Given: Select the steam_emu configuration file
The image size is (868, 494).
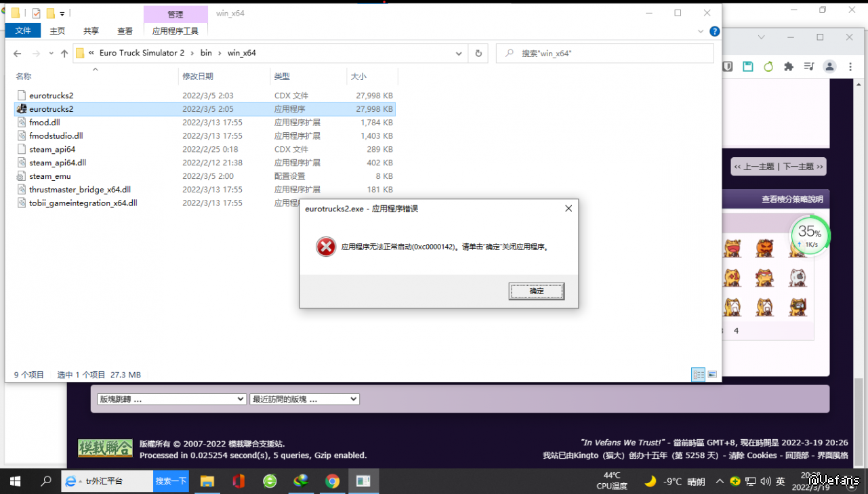Looking at the screenshot, I should [x=49, y=176].
